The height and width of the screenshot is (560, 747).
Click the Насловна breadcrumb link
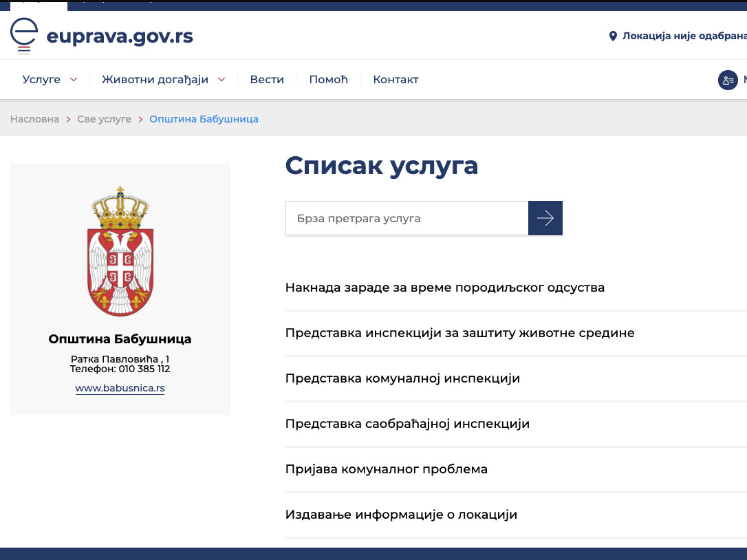point(34,119)
